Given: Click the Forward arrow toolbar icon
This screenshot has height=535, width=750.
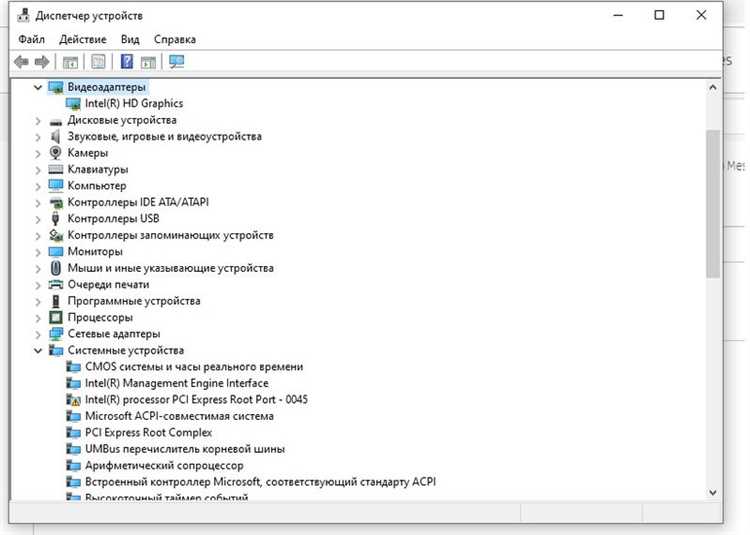Looking at the screenshot, I should (x=42, y=62).
